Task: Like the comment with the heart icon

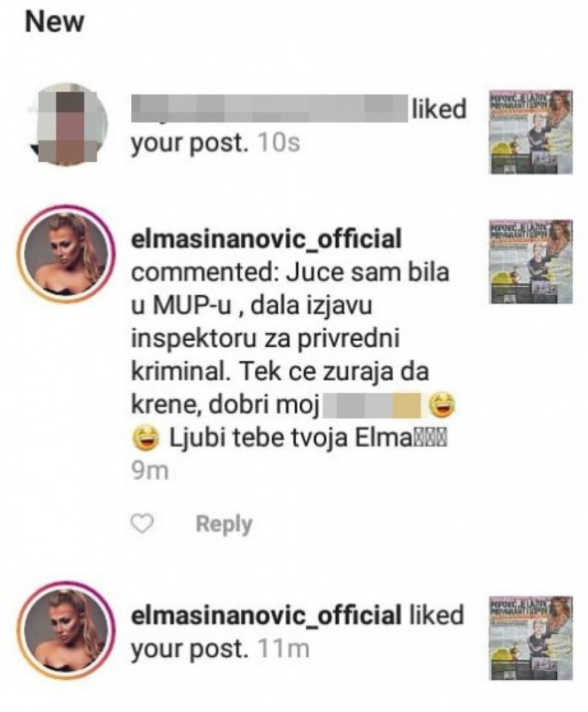Action: 142,524
